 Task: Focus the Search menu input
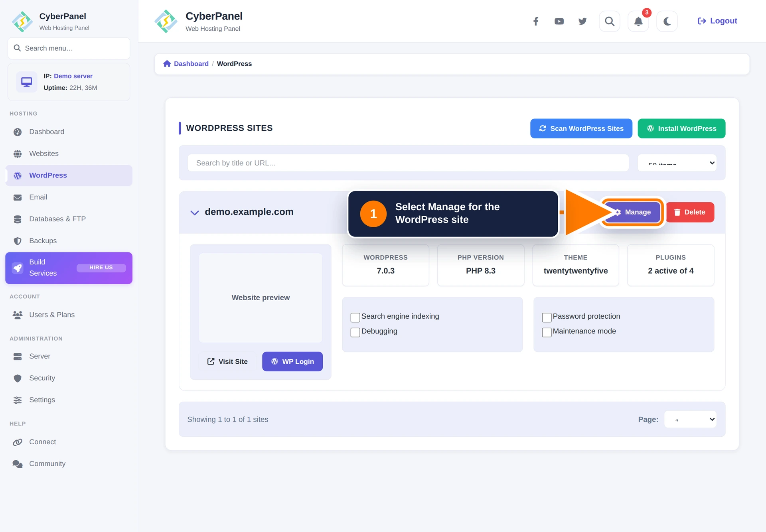[x=69, y=48]
